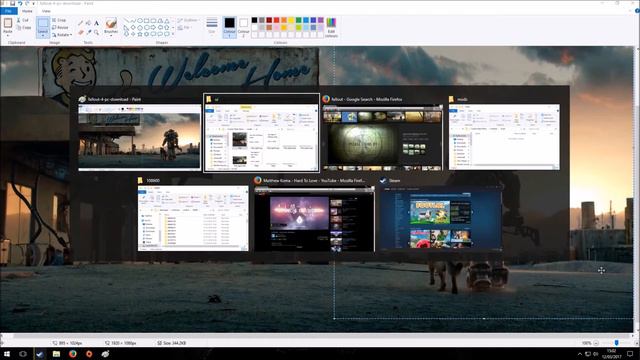Open the Action Center notifications icon
The image size is (640, 360).
point(630,354)
